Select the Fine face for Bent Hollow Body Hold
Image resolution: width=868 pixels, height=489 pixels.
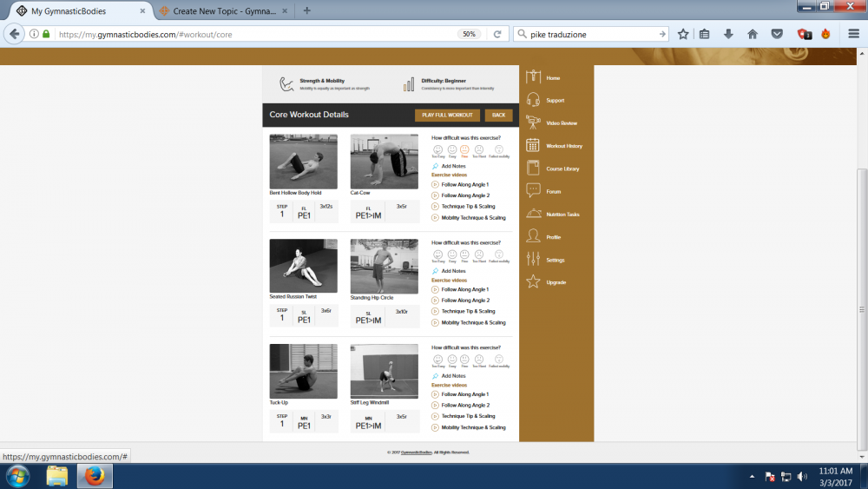[x=464, y=149]
